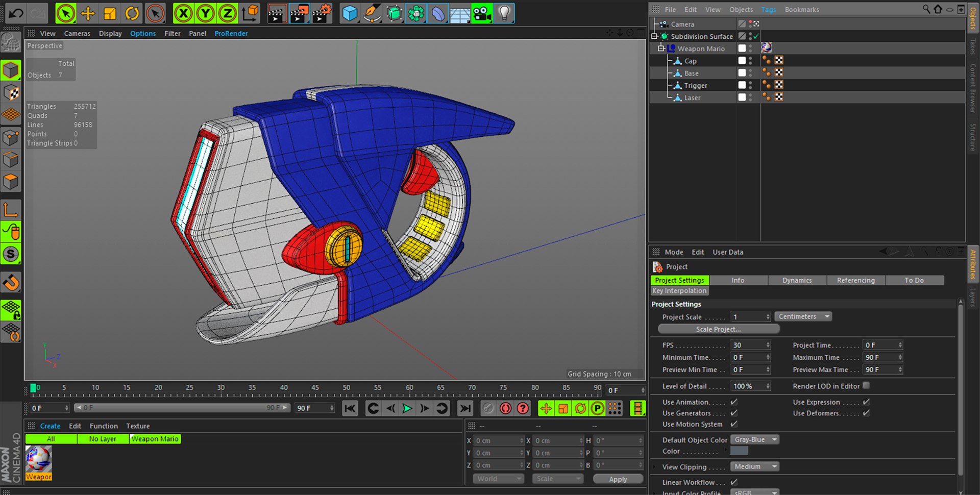The height and width of the screenshot is (495, 980).
Task: Collapse the Subdivision Surface tree item
Action: coord(654,36)
